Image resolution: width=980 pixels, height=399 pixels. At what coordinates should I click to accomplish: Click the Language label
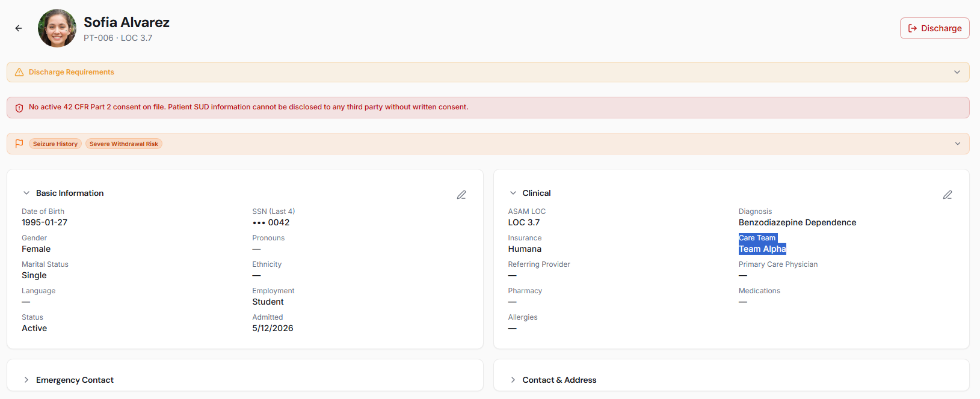pos(39,291)
